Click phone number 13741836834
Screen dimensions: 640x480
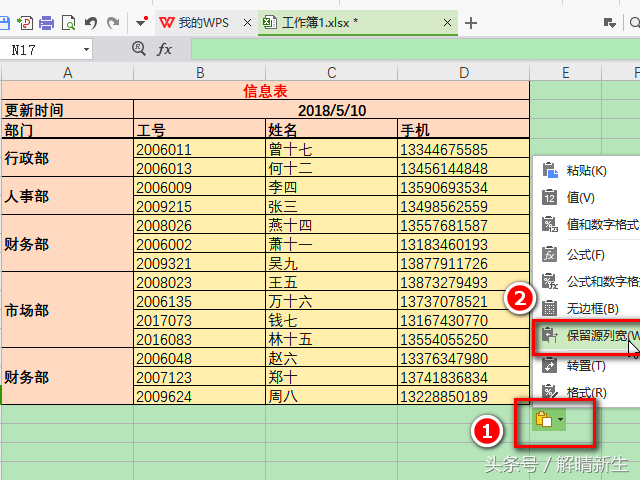[463, 377]
